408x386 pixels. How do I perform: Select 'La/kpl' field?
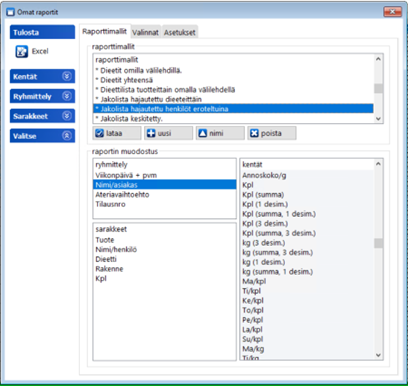307,329
